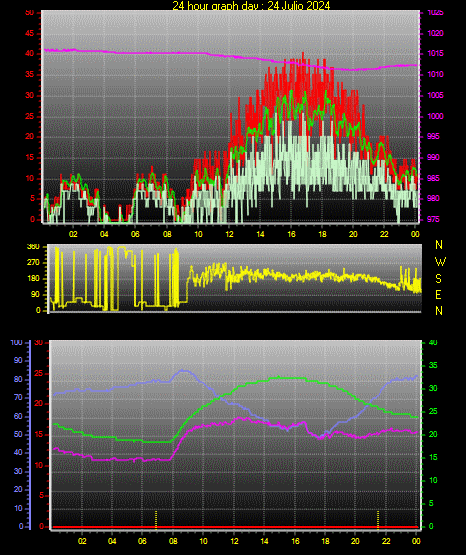The width and height of the screenshot is (466, 555).
Task: Click the 24 hour graph day title
Action: 251,5
